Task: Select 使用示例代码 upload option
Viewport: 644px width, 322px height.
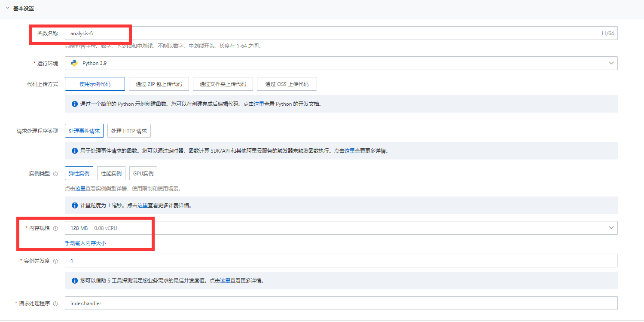Action: 95,84
